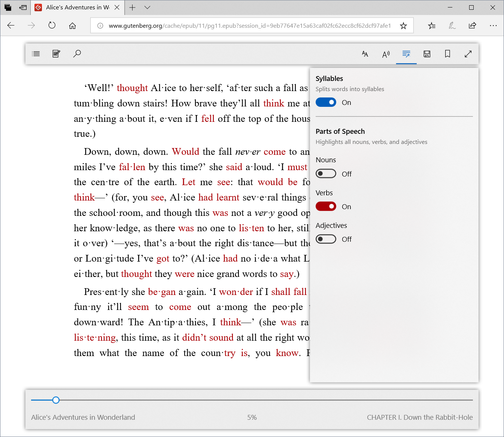The width and height of the screenshot is (504, 437).
Task: Open the Settings and more menu
Action: [493, 25]
